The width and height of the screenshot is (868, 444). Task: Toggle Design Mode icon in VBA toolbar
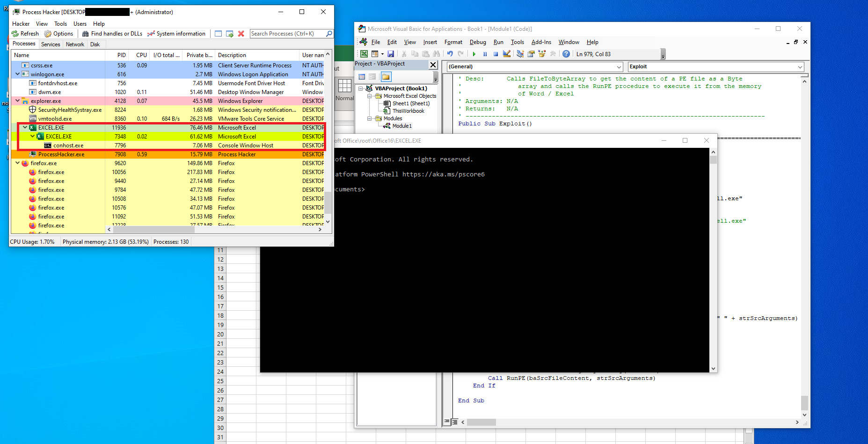(507, 54)
